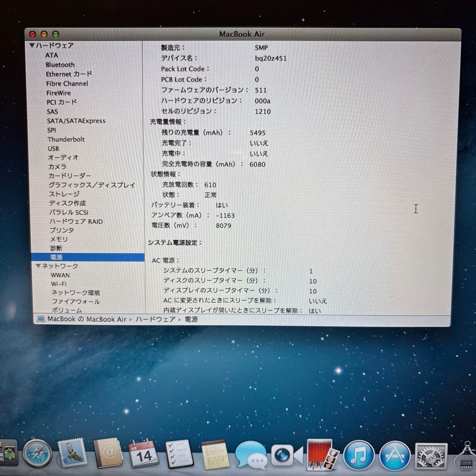Select ネットワーク環境 in the sidebar
This screenshot has width=476, height=476.
pyautogui.click(x=76, y=293)
